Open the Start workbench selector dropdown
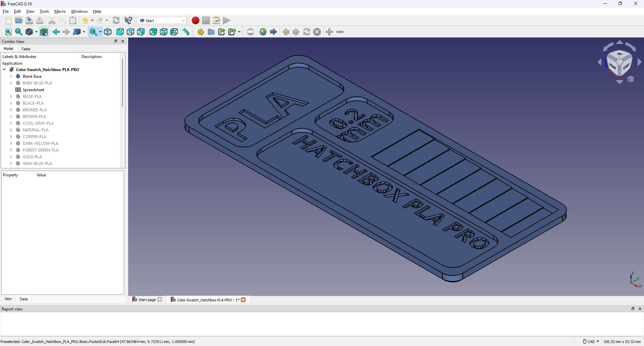This screenshot has width=644, height=346. coord(183,20)
